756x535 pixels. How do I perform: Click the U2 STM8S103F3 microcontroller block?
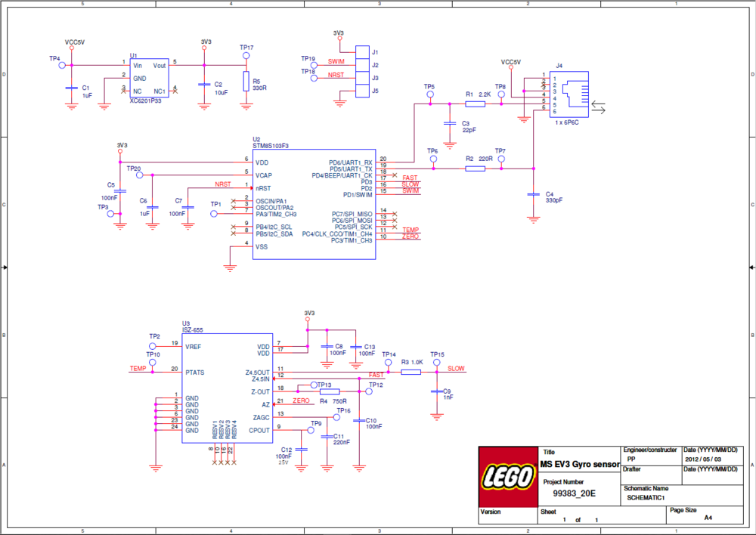[x=314, y=203]
